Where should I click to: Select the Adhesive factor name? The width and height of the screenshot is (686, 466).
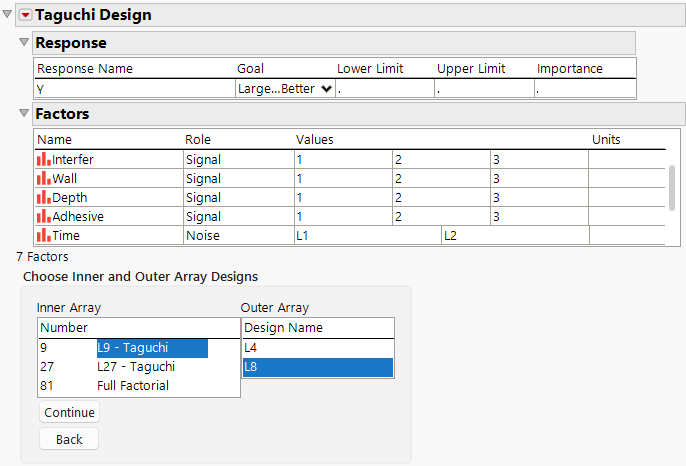pos(78,217)
